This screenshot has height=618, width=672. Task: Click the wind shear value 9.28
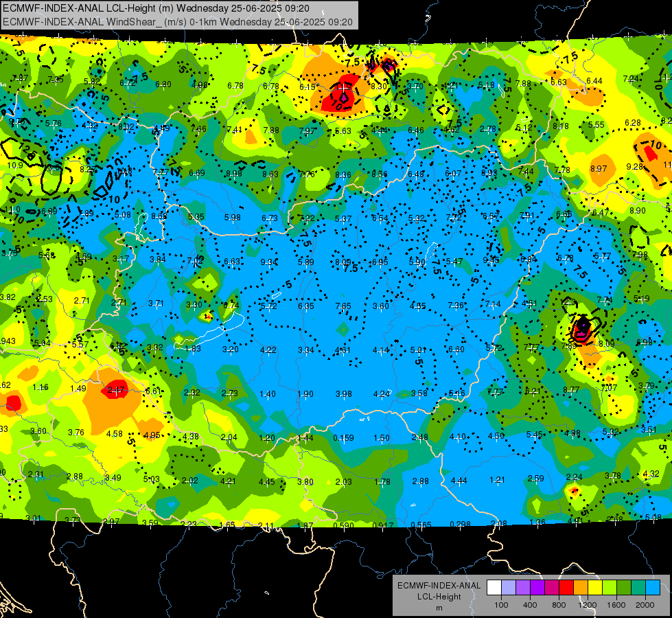point(634,166)
